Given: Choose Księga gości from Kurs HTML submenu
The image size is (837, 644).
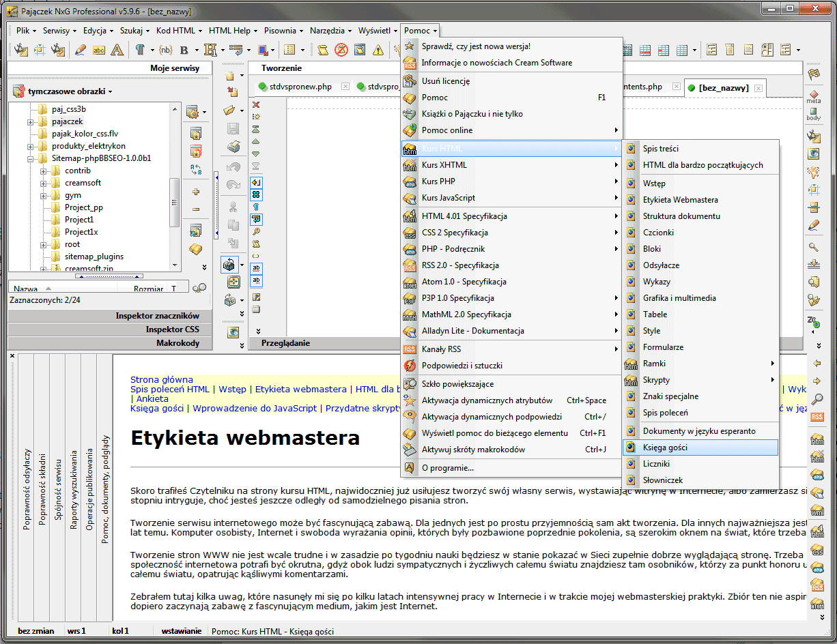Looking at the screenshot, I should [700, 448].
